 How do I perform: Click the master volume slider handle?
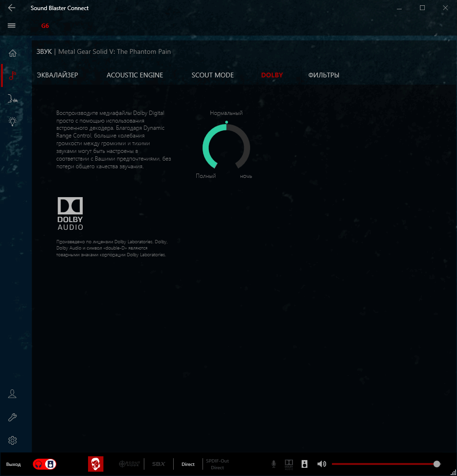pos(437,464)
